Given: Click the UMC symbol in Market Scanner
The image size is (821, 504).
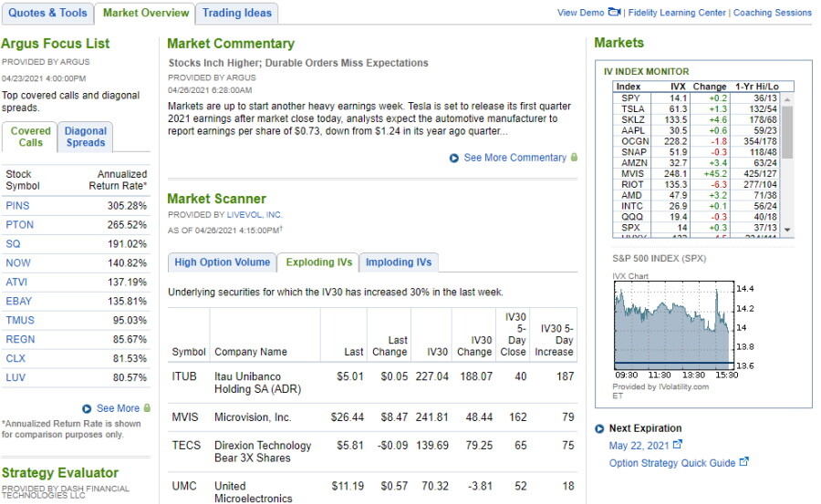Looking at the screenshot, I should pyautogui.click(x=183, y=486).
